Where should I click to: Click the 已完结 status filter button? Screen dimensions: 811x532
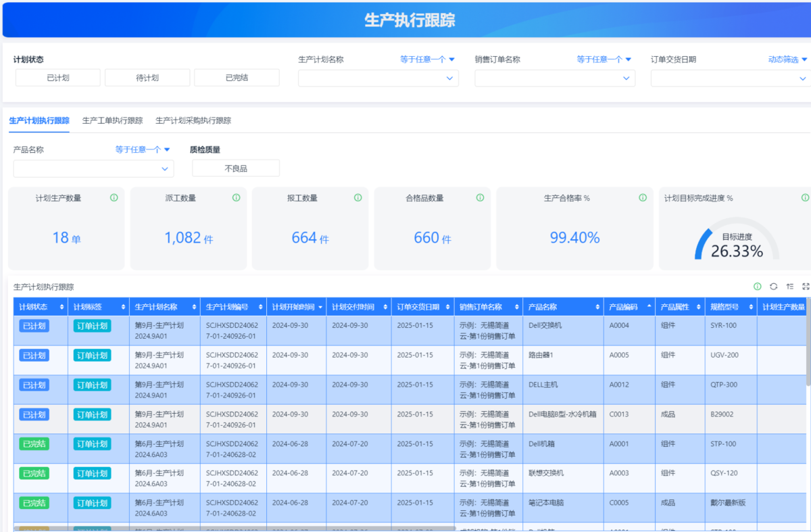[237, 78]
